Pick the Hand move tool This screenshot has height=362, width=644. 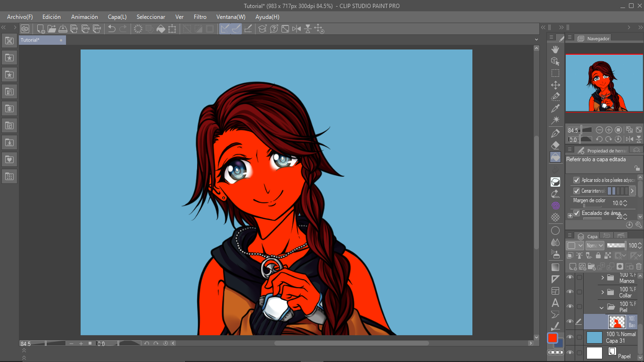tap(555, 49)
